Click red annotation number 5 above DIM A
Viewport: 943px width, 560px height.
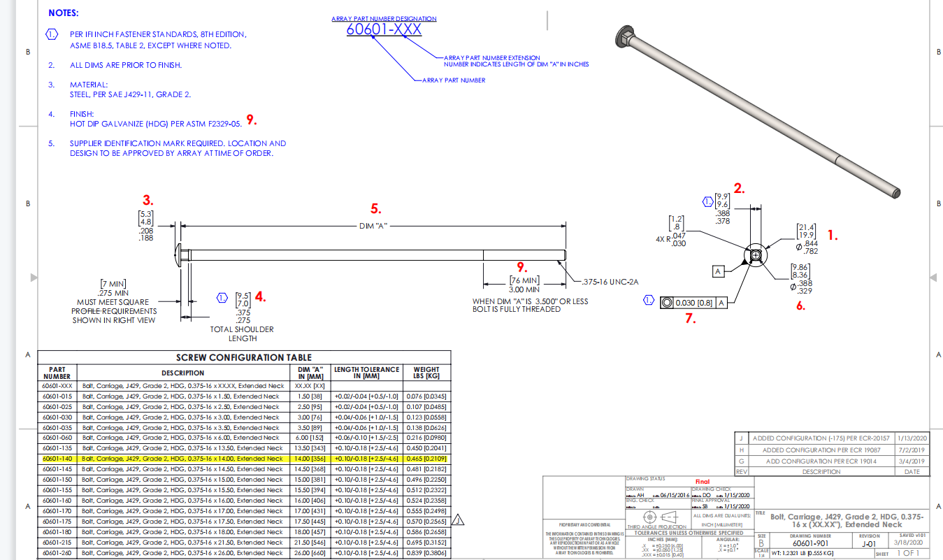tap(375, 208)
